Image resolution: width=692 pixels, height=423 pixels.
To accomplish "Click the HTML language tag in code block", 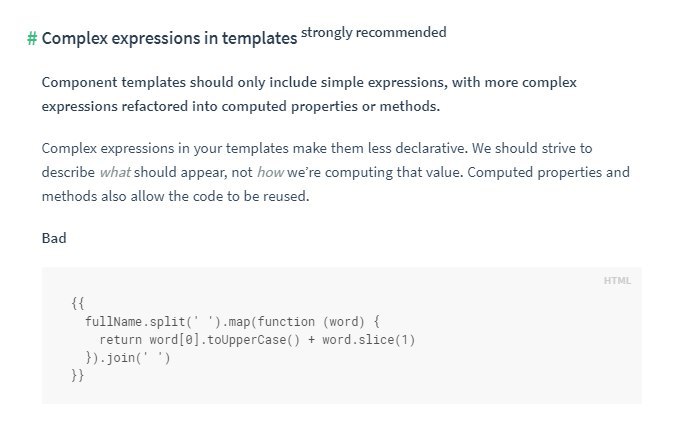I will pos(617,281).
